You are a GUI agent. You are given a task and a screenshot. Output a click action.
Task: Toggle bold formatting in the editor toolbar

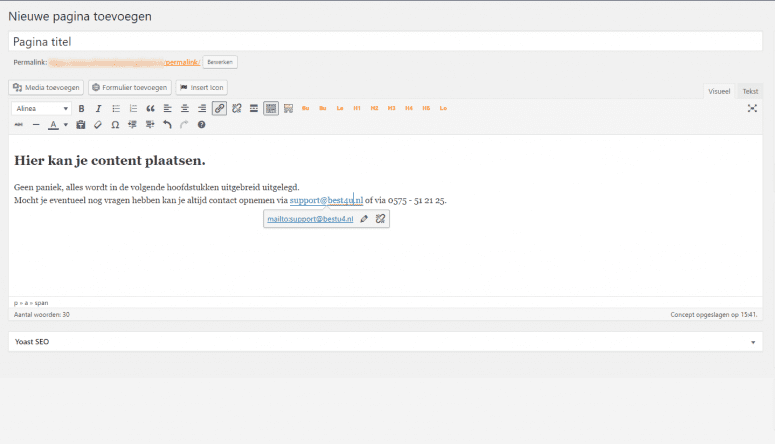(81, 108)
